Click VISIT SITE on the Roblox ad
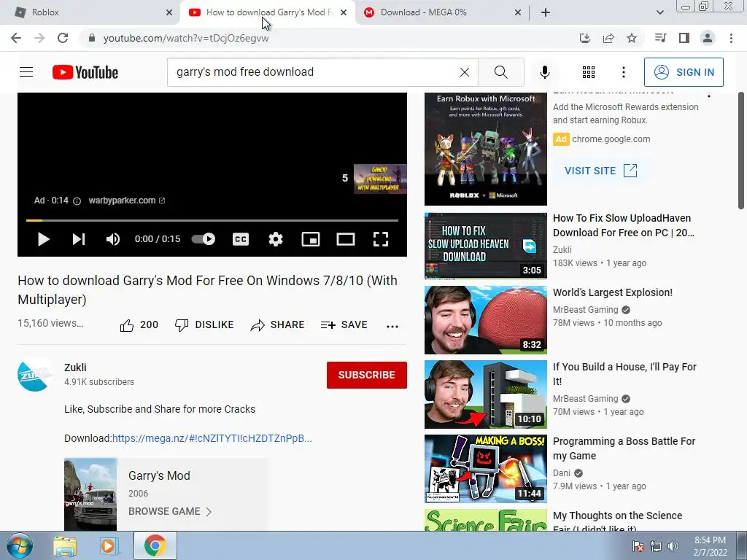This screenshot has width=747, height=560. (x=601, y=171)
